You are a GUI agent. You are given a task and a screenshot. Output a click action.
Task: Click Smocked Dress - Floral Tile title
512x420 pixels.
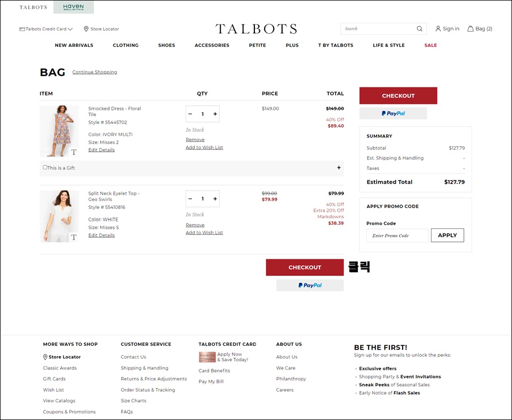point(114,112)
